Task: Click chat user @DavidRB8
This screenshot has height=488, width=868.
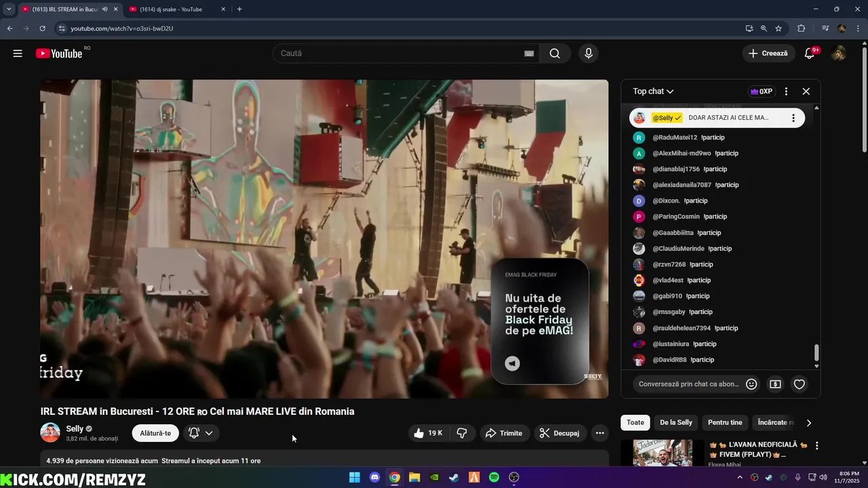Action: point(669,360)
